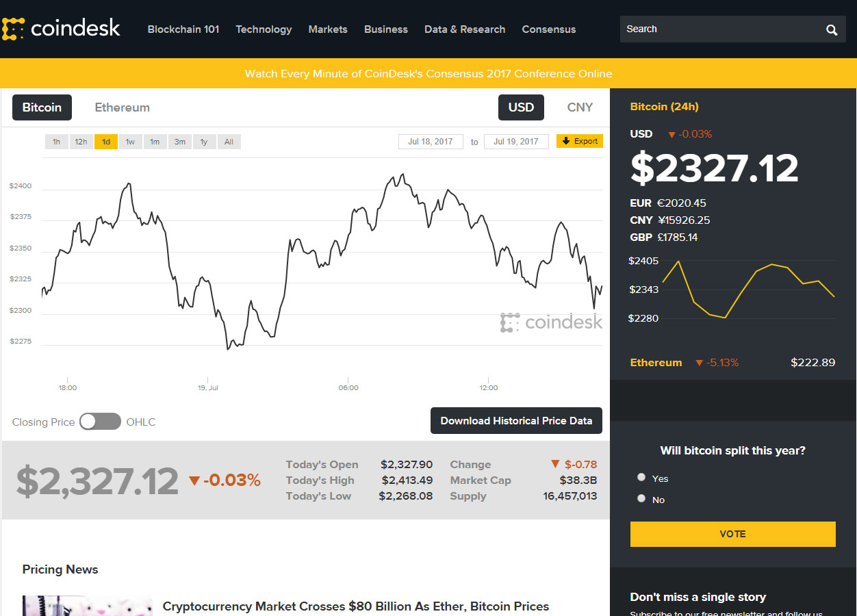Set chart range to 12h

[x=81, y=142]
